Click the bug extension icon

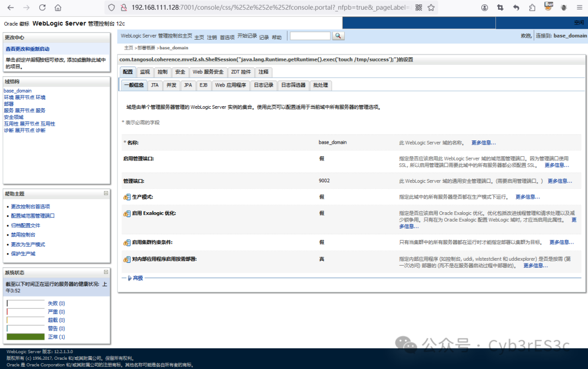[563, 8]
